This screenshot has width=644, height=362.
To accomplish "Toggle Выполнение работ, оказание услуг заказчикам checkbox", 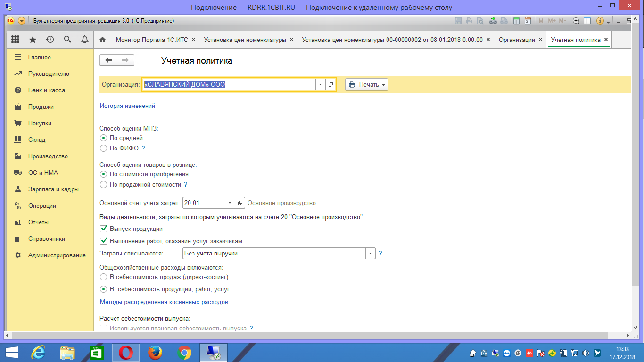I will [171, 241].
